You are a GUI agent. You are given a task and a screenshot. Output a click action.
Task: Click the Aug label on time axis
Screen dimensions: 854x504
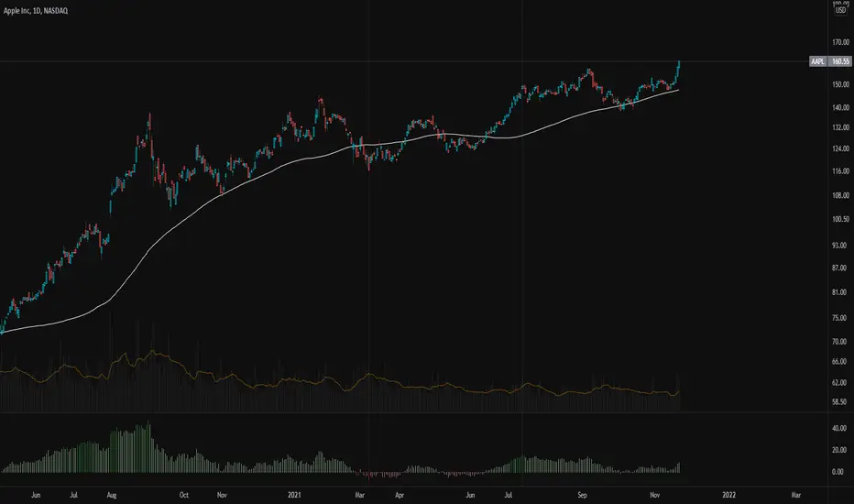coord(112,495)
